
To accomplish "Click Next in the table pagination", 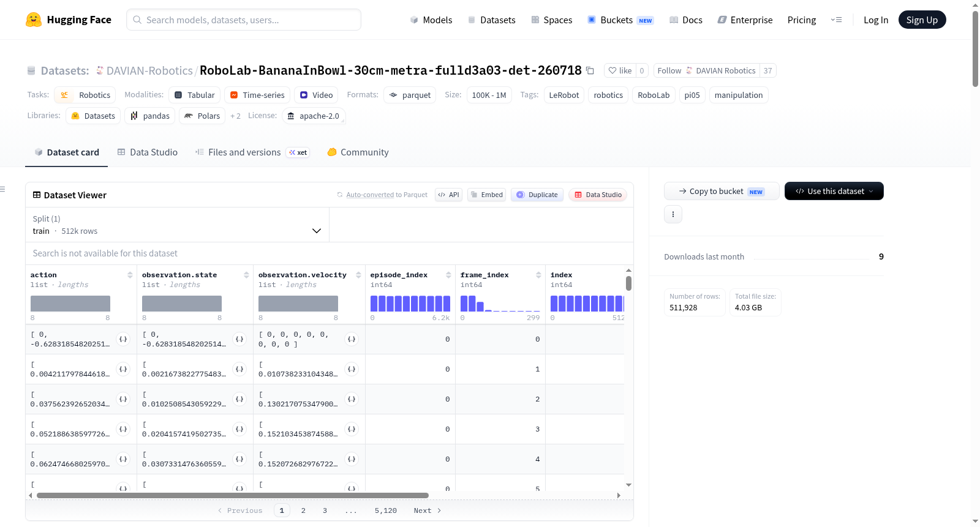I will 427,510.
